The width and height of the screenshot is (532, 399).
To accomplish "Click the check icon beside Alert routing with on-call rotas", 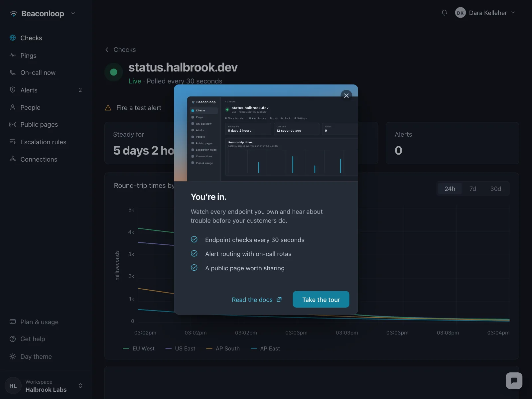I will [194, 253].
